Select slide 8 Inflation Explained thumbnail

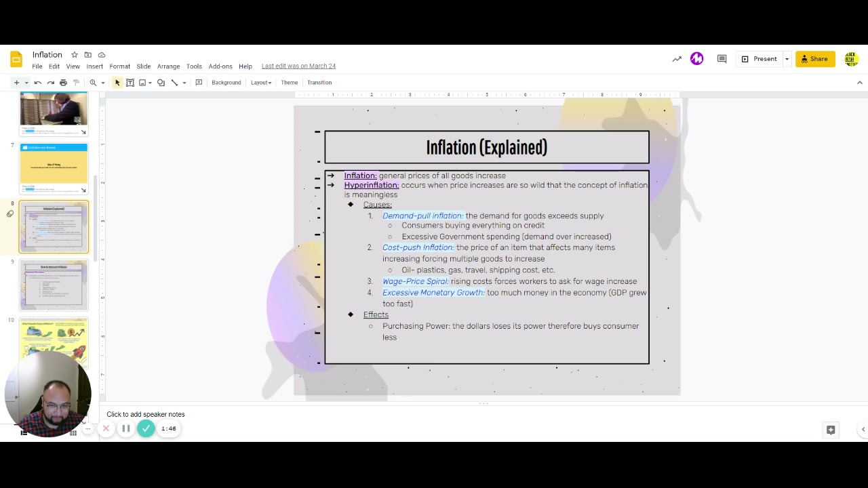[x=54, y=227]
